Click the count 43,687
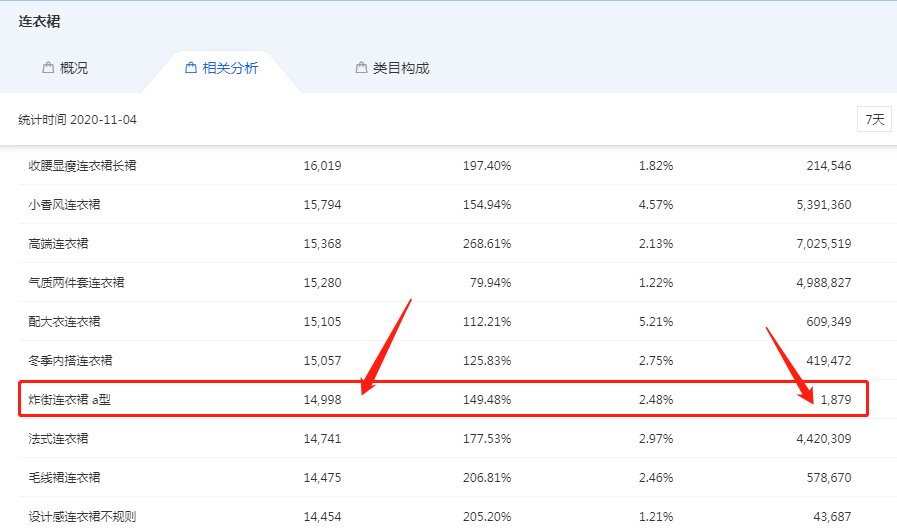The width and height of the screenshot is (897, 531). point(832,516)
